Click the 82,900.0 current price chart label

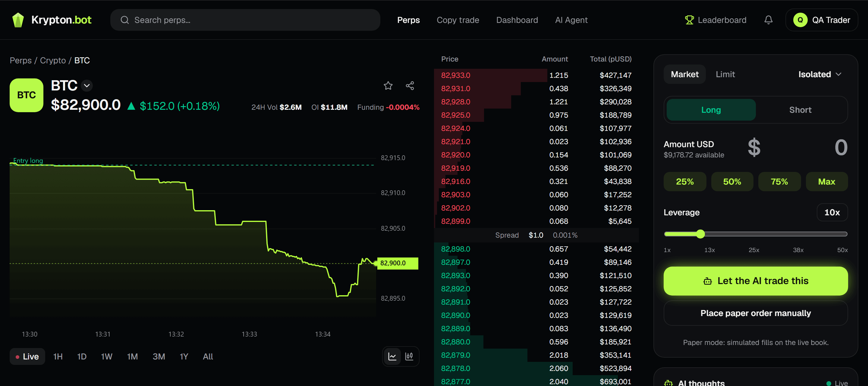(x=398, y=263)
